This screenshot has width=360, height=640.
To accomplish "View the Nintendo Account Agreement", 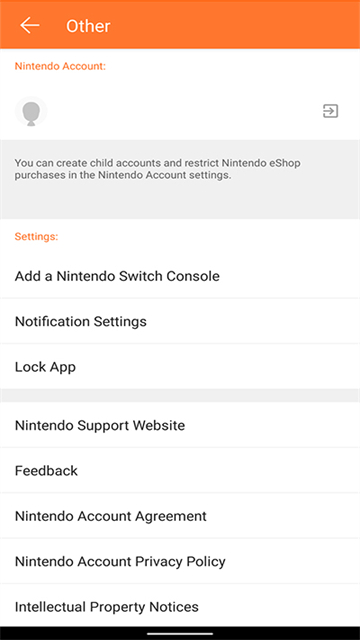I will click(180, 516).
